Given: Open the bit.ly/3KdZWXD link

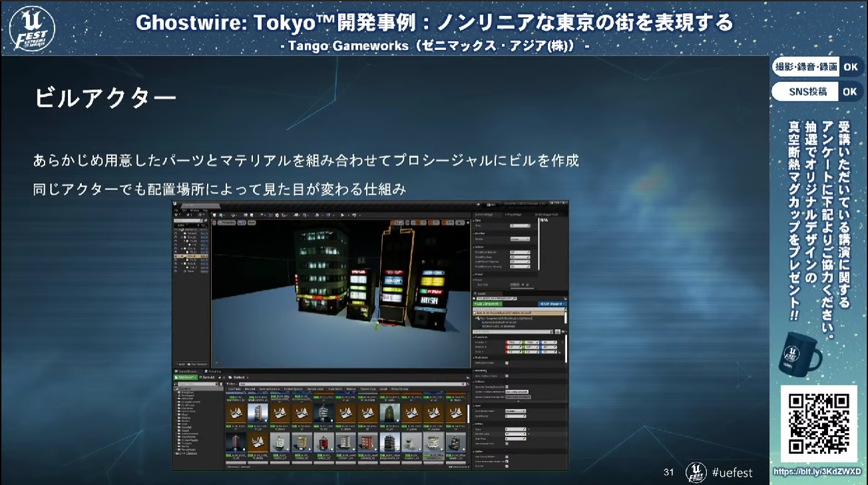Looking at the screenshot, I should click(x=818, y=471).
